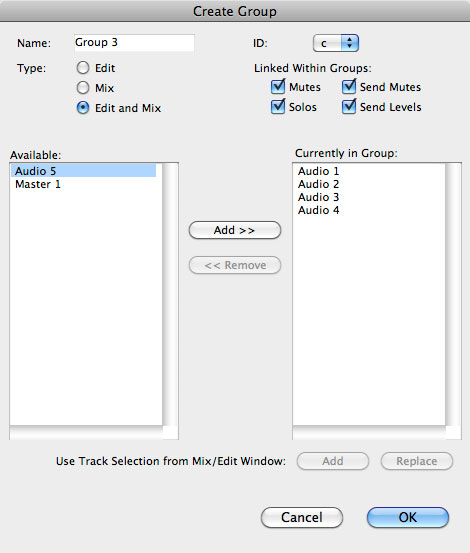The image size is (470, 553).
Task: Click Replace for track selection
Action: pos(417,461)
